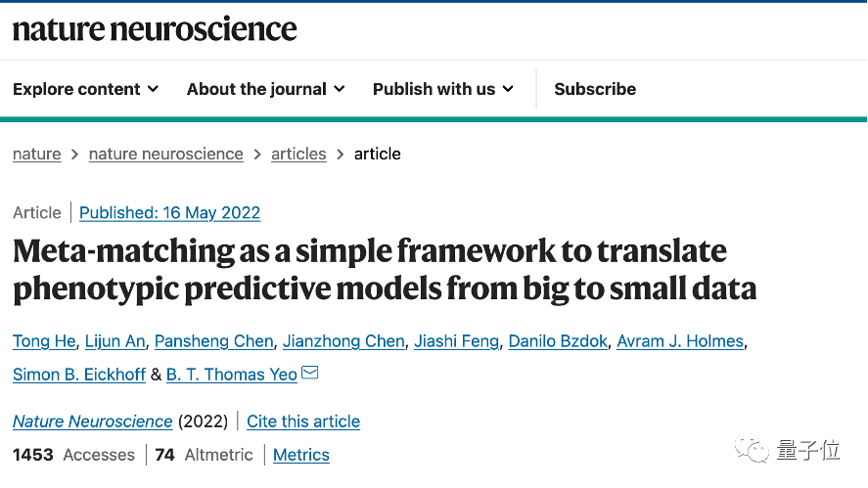
Task: View author Avram J. Holmes
Action: (682, 341)
